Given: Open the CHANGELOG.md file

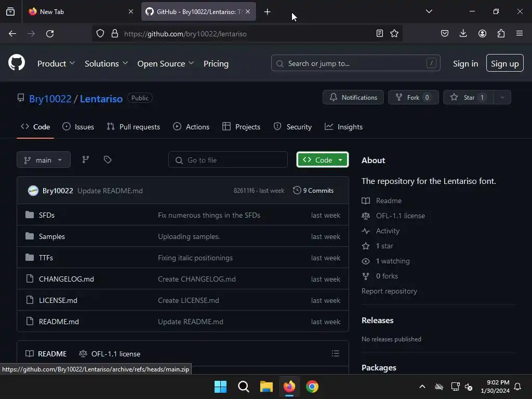Looking at the screenshot, I should [66, 279].
